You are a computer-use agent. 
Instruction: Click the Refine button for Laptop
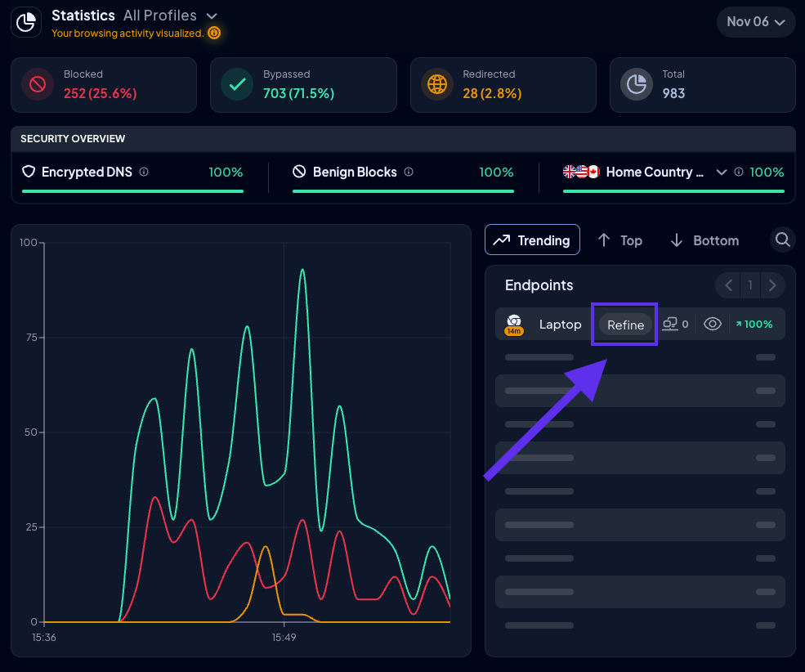(x=625, y=325)
